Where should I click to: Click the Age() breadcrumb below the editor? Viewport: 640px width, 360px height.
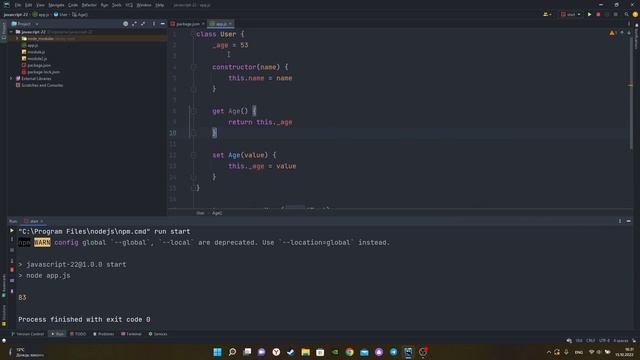pyautogui.click(x=217, y=213)
